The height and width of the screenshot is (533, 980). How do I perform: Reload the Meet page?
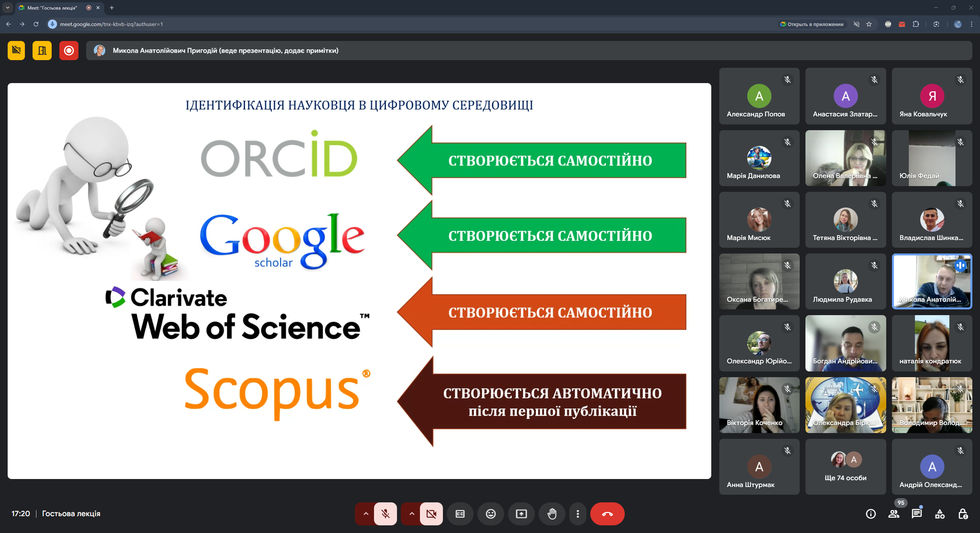[x=36, y=24]
